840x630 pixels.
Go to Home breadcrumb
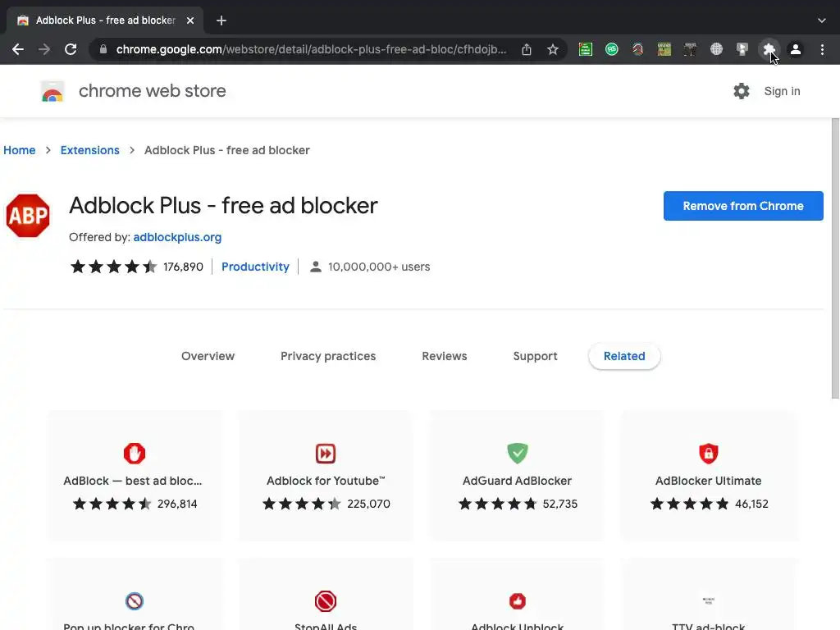(x=20, y=150)
